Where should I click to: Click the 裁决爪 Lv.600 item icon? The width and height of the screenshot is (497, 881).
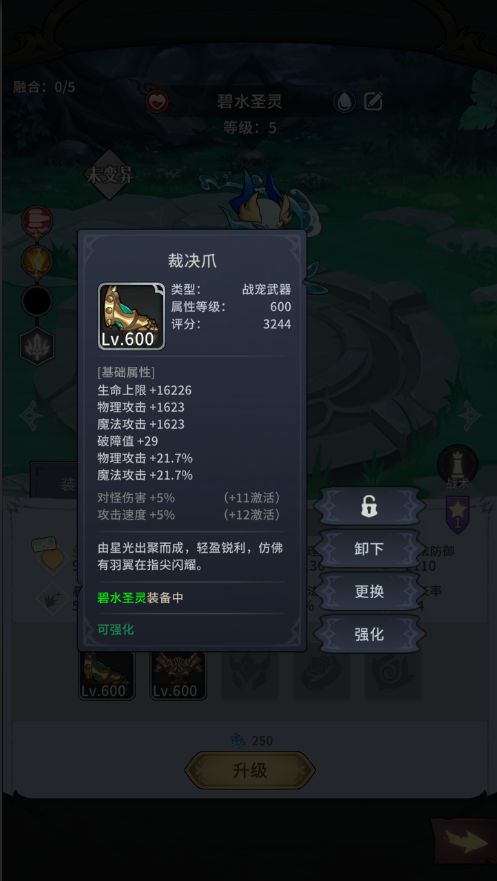(x=131, y=316)
